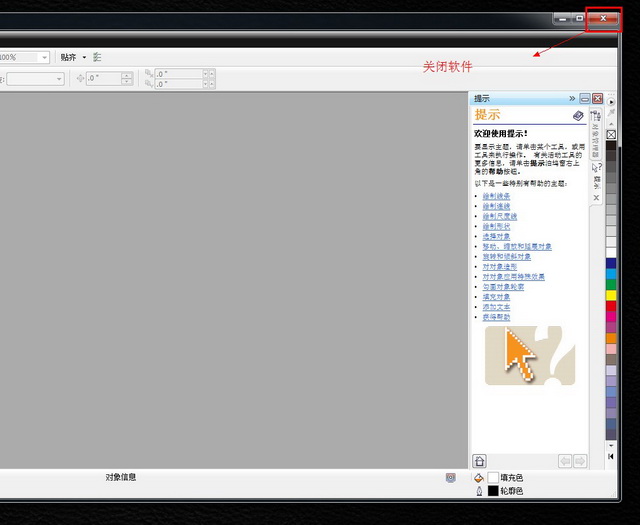This screenshot has width=640, height=525.
Task: Click the color proofing icon in the status bar
Action: tap(451, 478)
